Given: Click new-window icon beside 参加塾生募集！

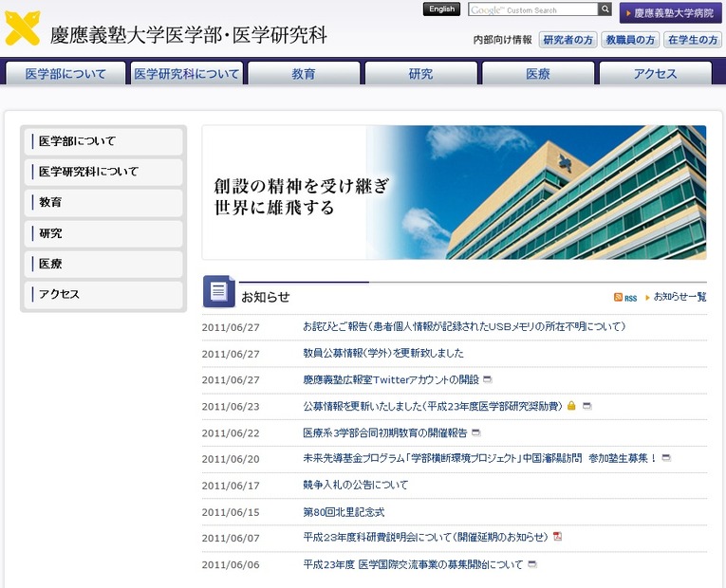Looking at the screenshot, I should pyautogui.click(x=666, y=458).
